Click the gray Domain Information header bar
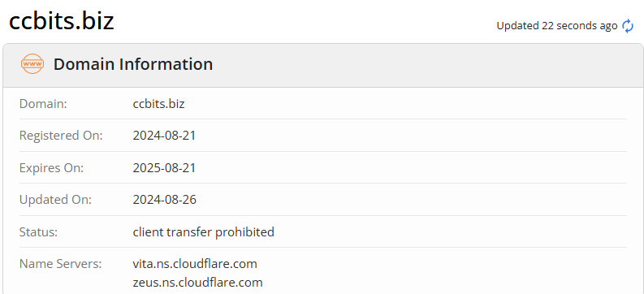 (323, 65)
